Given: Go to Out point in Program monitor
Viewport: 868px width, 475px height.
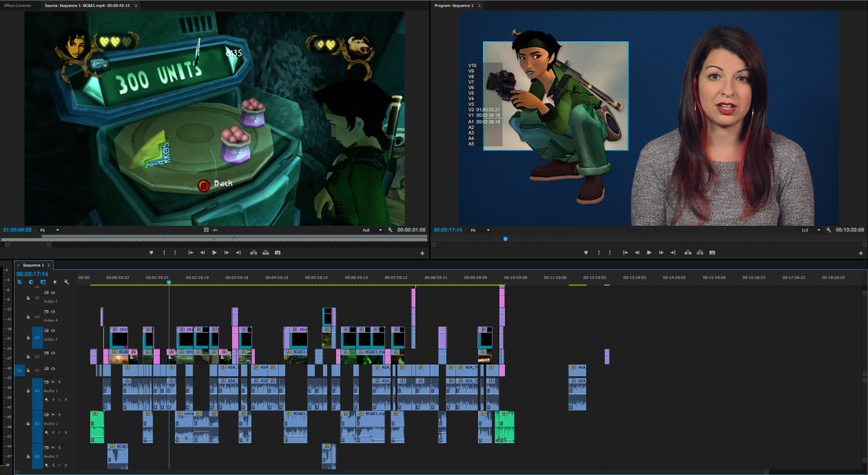Looking at the screenshot, I should click(x=673, y=253).
